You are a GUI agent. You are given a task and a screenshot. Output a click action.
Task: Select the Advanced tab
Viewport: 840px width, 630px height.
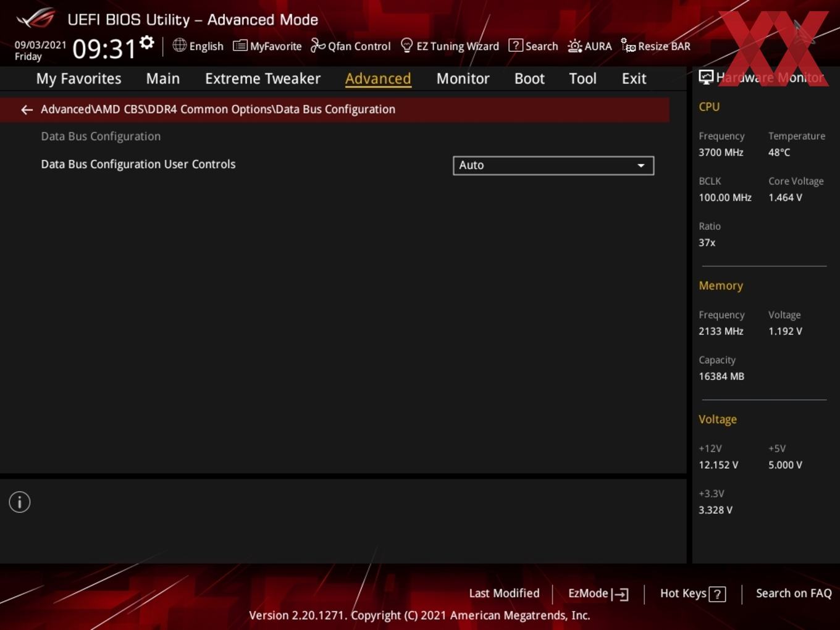(378, 78)
